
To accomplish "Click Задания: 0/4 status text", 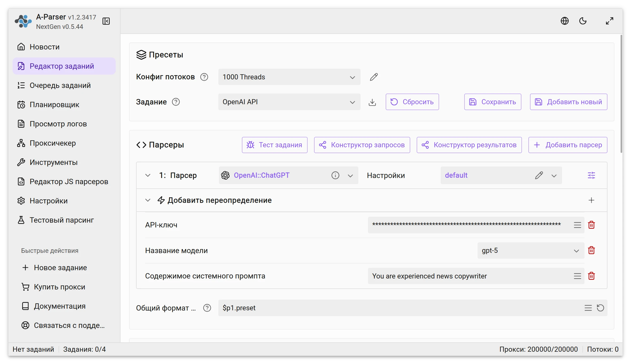I will [x=84, y=349].
